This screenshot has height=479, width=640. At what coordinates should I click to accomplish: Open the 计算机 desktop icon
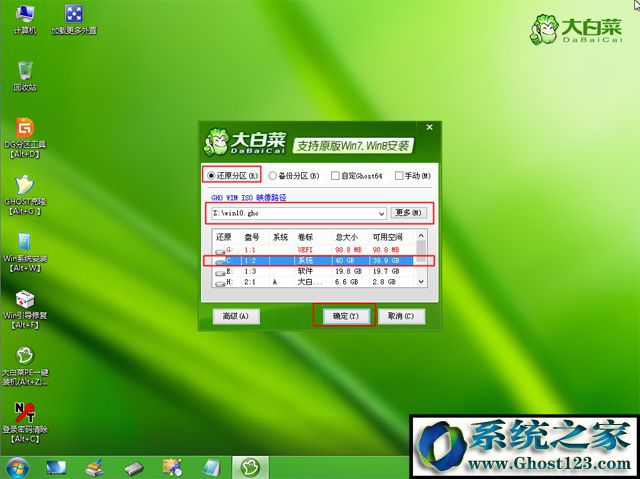click(25, 20)
